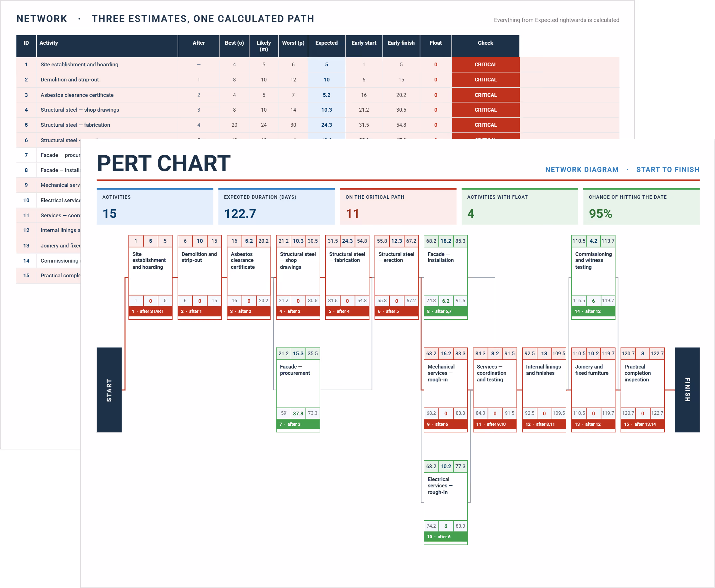The width and height of the screenshot is (715, 588).
Task: Select the Facade installation node
Action: [446, 277]
